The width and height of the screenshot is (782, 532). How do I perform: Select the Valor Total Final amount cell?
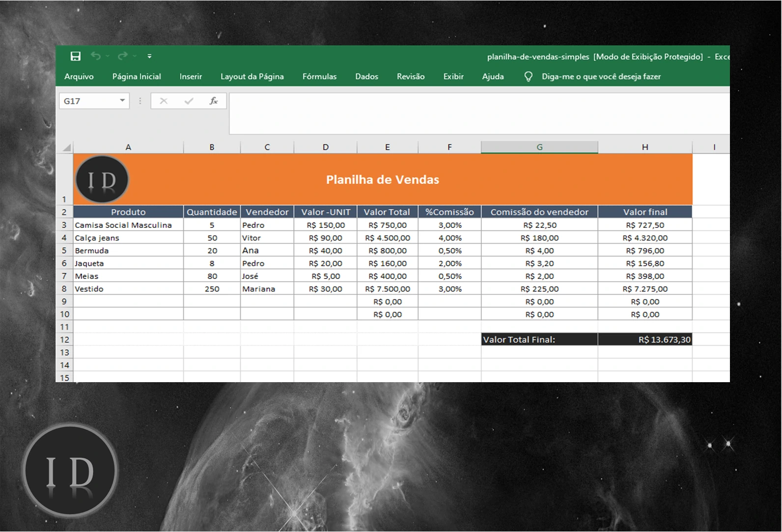[645, 339]
